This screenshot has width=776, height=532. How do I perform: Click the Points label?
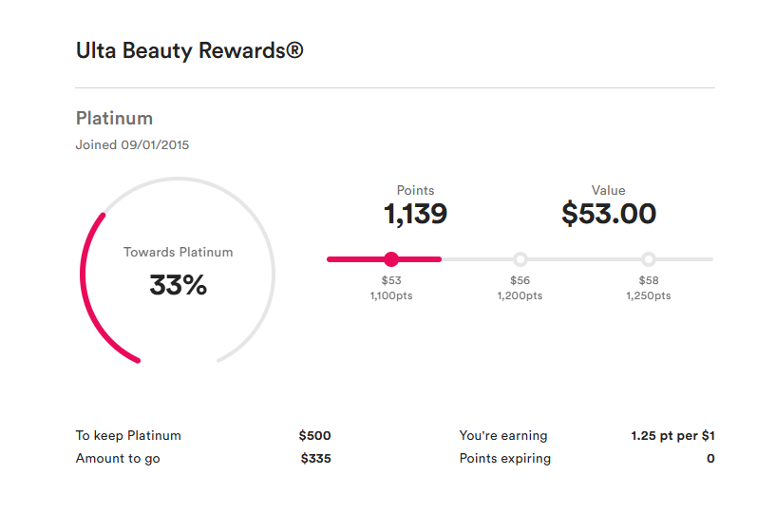pyautogui.click(x=416, y=191)
